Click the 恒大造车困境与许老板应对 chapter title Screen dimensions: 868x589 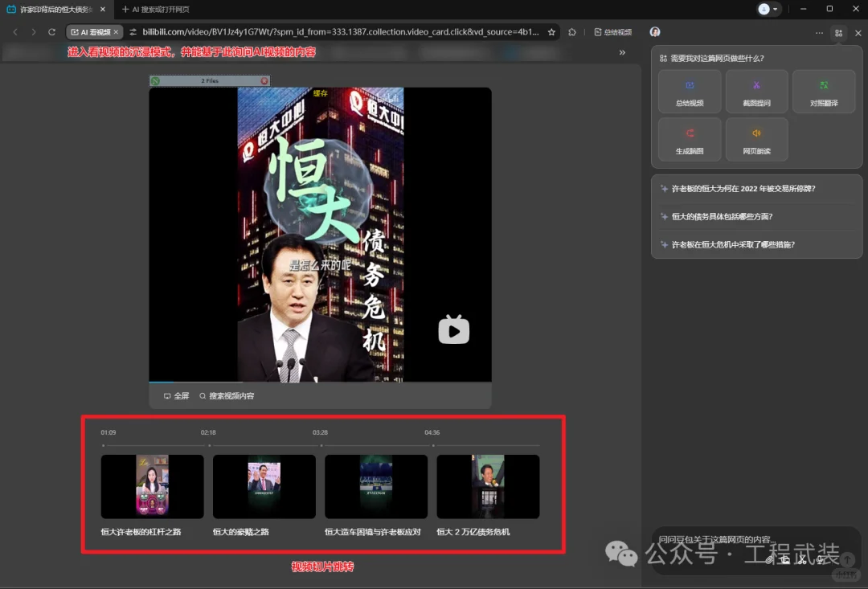[x=373, y=532]
